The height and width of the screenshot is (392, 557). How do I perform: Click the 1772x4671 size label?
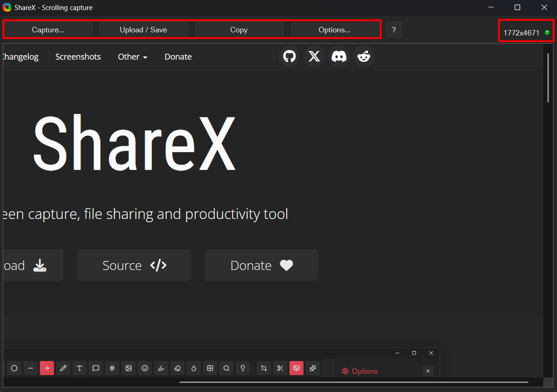click(522, 33)
